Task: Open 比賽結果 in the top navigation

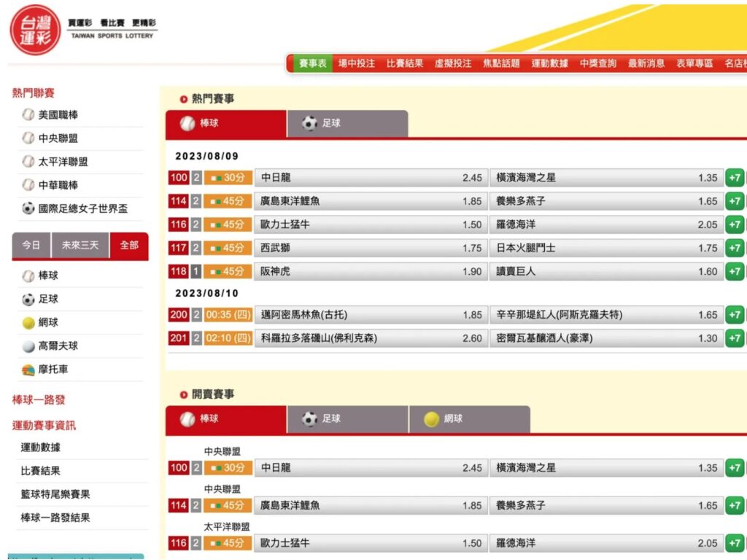Action: 404,63
